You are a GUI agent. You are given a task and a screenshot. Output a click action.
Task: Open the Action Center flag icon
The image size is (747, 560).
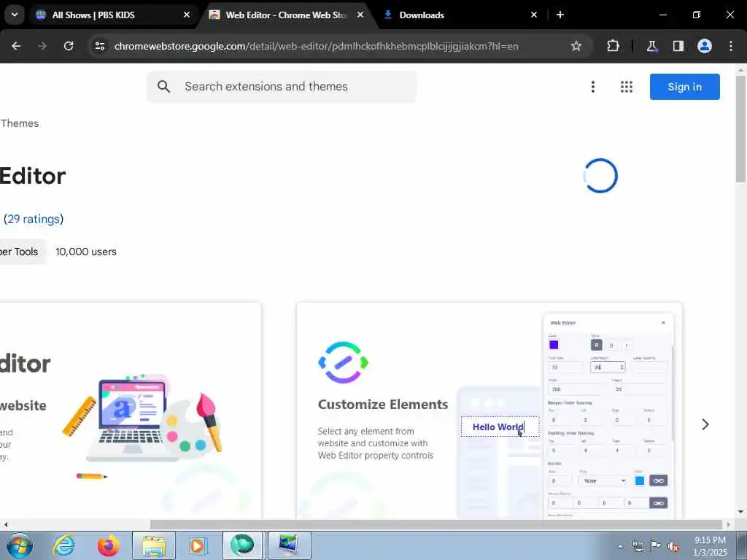656,547
